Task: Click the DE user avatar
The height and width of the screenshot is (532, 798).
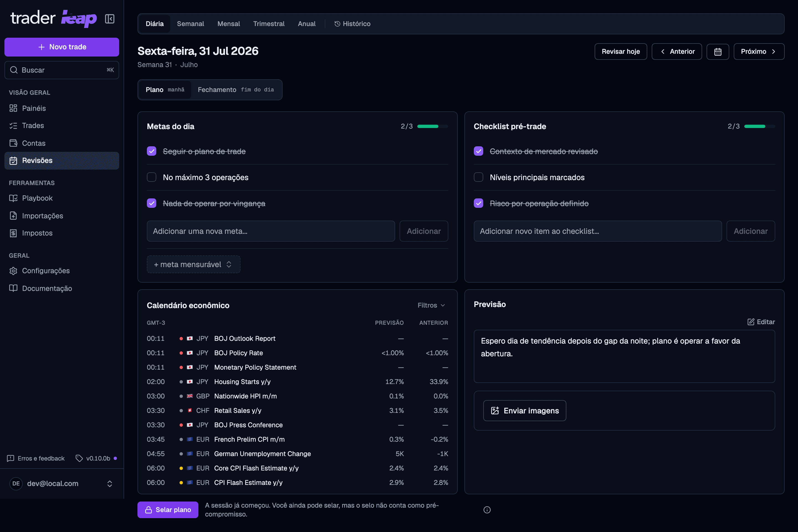Action: click(x=16, y=484)
